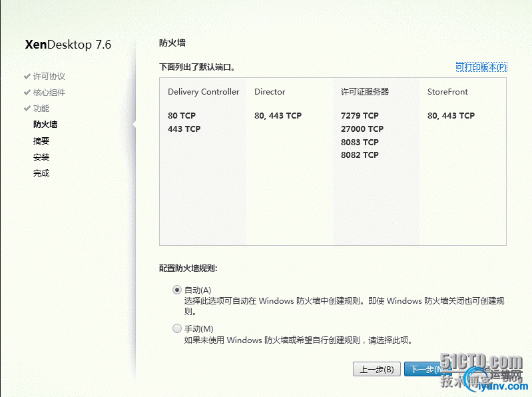Select 完成 step in sidebar
The image size is (532, 397).
(x=41, y=173)
